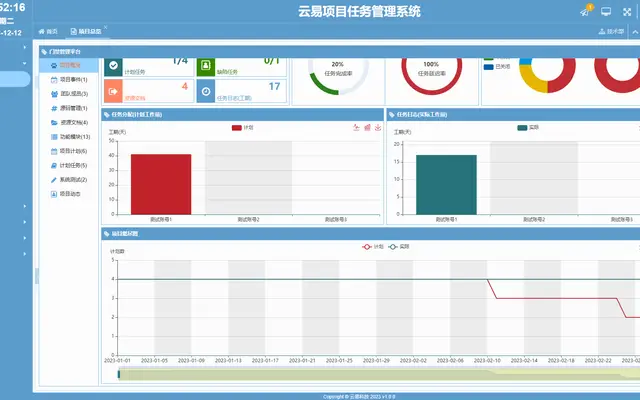Toggle the teal 实际 legend in bar chart
Screen dimensions: 640x400
coord(528,128)
